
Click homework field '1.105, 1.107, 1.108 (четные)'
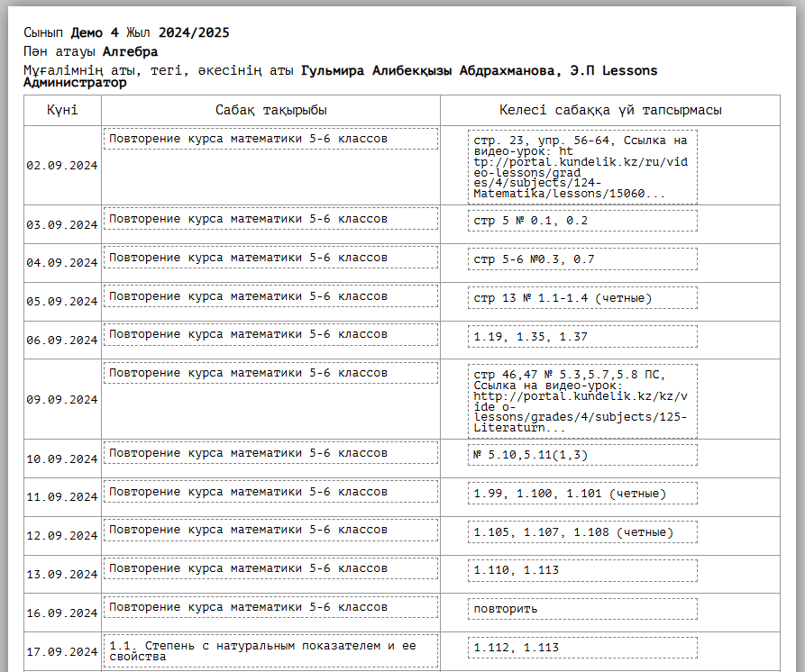click(582, 532)
